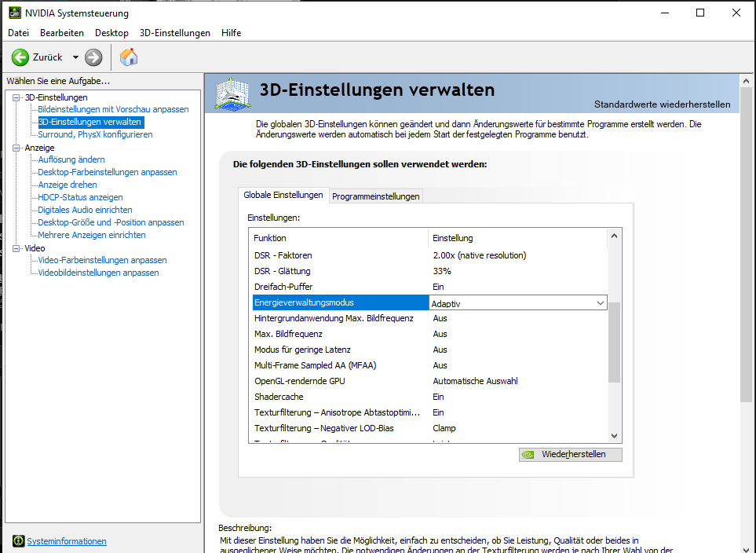Click the Zurück button label
This screenshot has width=756, height=553.
pos(47,57)
